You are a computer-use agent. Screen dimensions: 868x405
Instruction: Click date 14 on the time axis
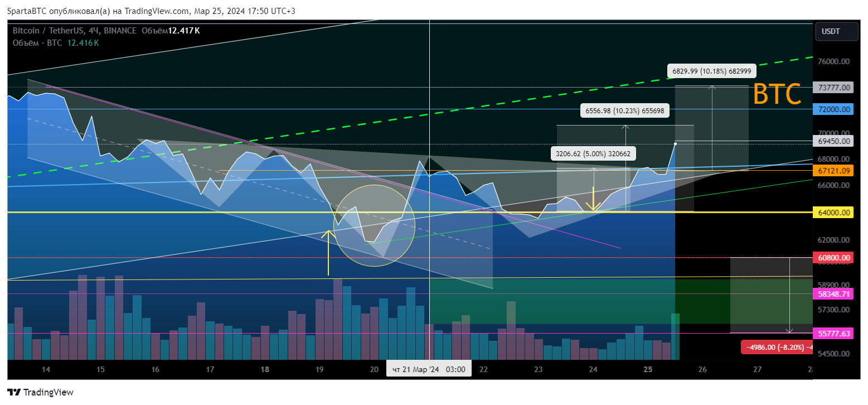point(46,369)
